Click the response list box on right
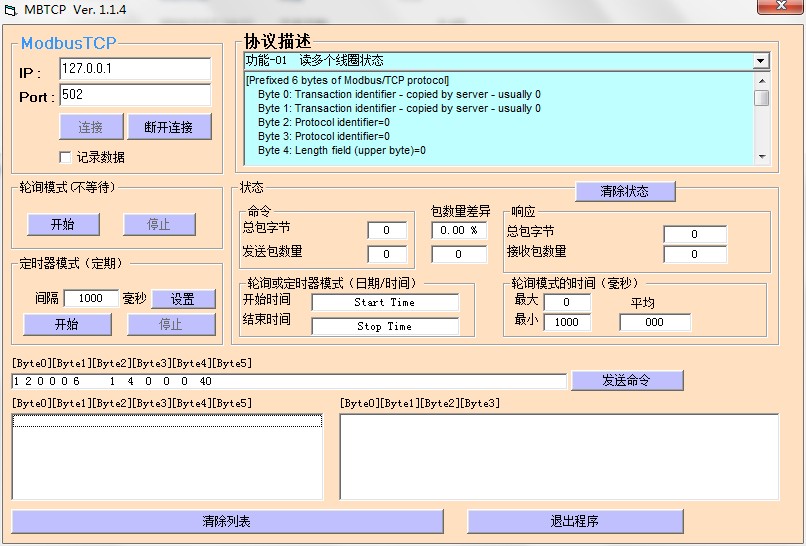The image size is (806, 546). click(559, 457)
